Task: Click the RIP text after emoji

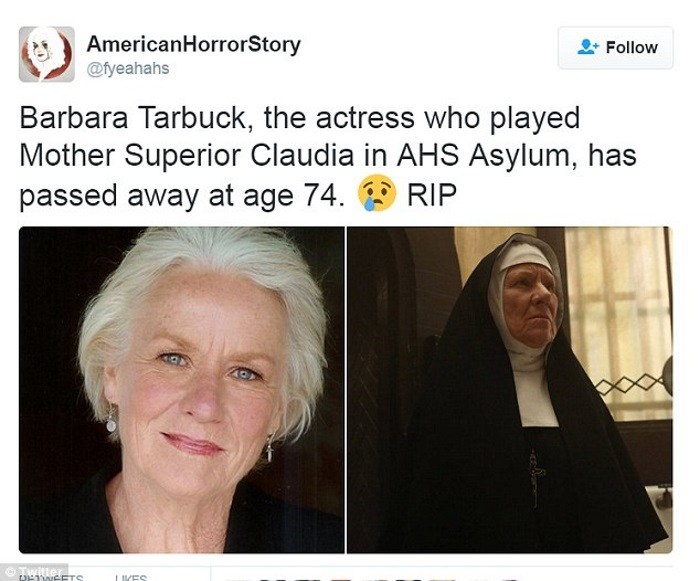Action: pos(432,195)
